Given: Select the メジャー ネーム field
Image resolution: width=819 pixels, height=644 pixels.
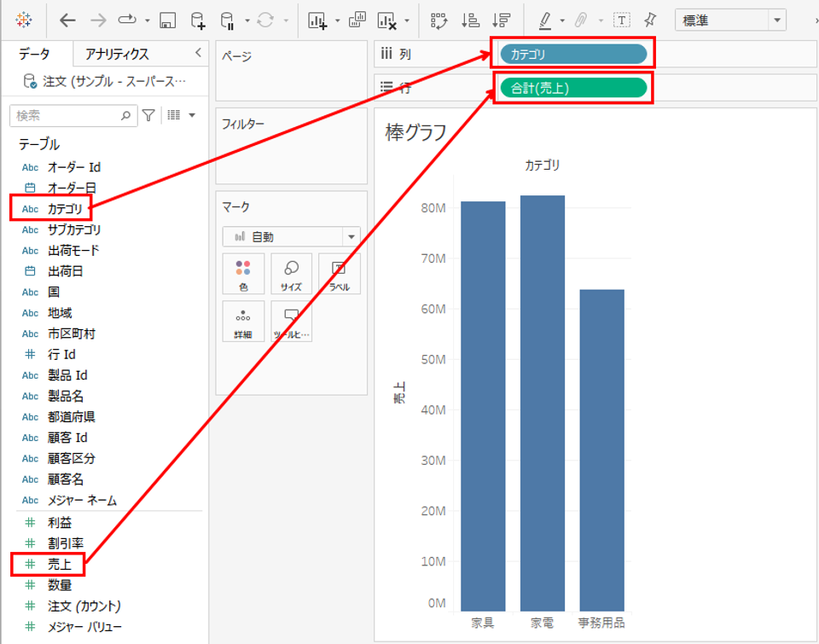Looking at the screenshot, I should pyautogui.click(x=82, y=501).
